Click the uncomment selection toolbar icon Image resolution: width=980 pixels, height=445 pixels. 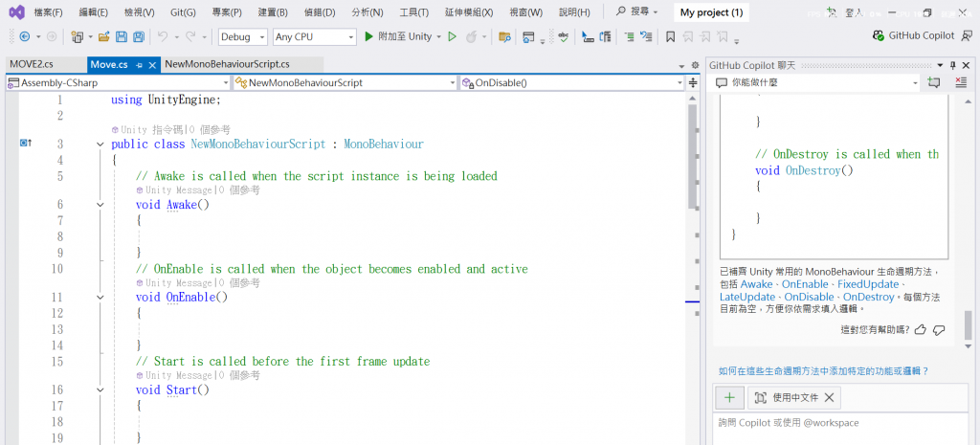point(605,37)
